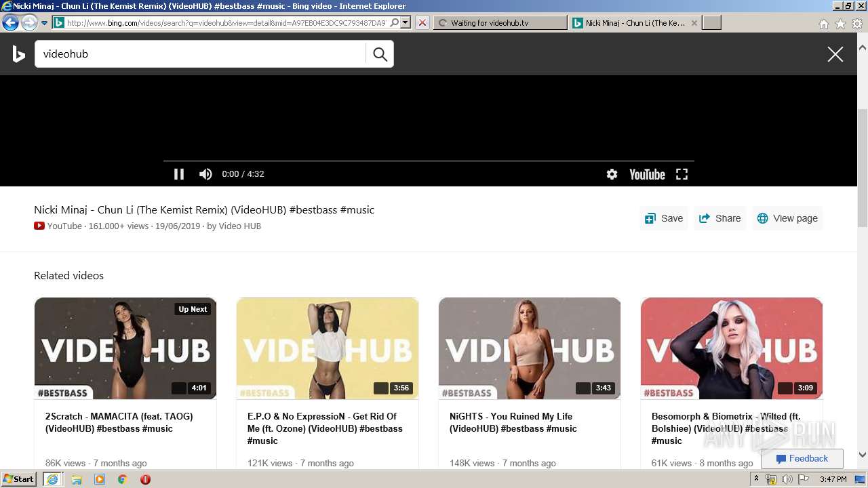Open the Besomorph & Biometrix Wilted thumbnail
The height and width of the screenshot is (488, 868).
pyautogui.click(x=732, y=348)
